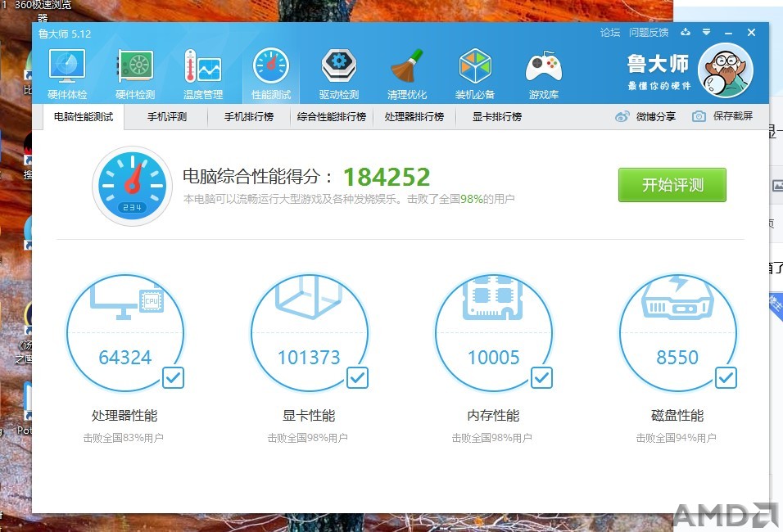Open the 问题反馈 feedback link
Screen dimensions: 783x532
649,33
